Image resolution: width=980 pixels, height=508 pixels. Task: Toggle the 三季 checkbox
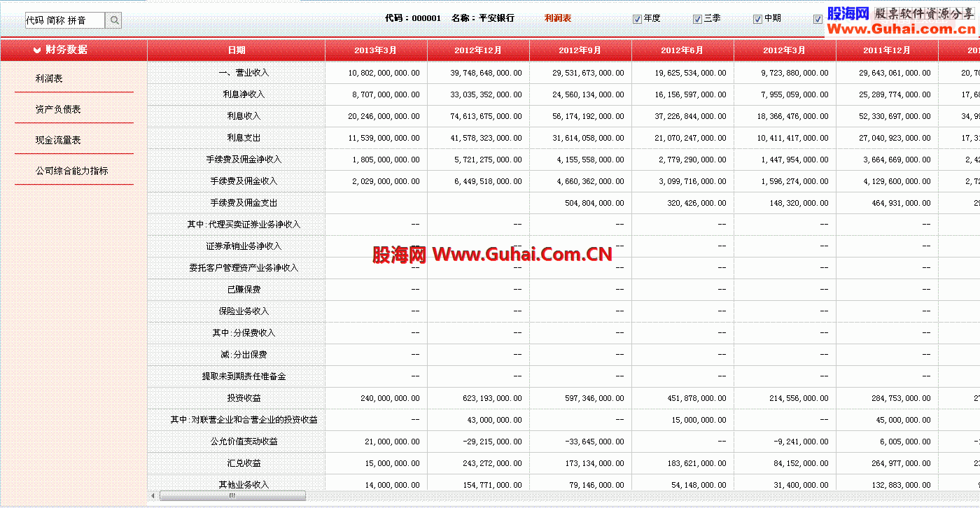[697, 19]
